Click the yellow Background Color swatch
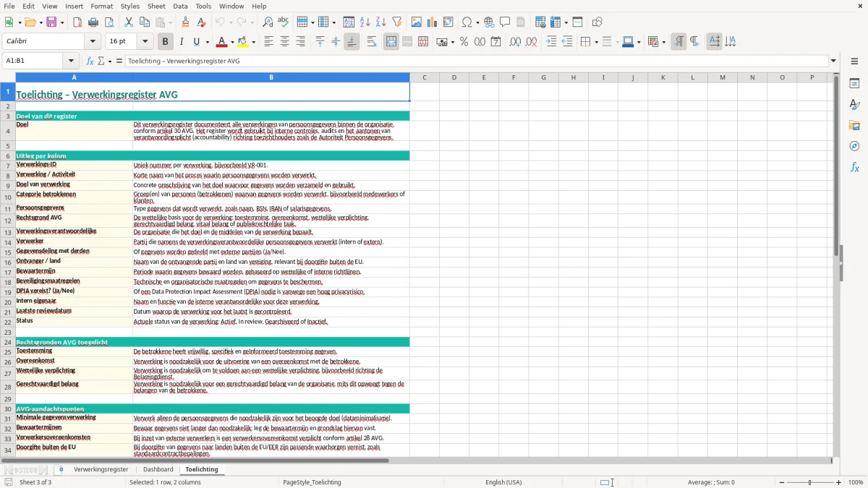 pos(243,42)
